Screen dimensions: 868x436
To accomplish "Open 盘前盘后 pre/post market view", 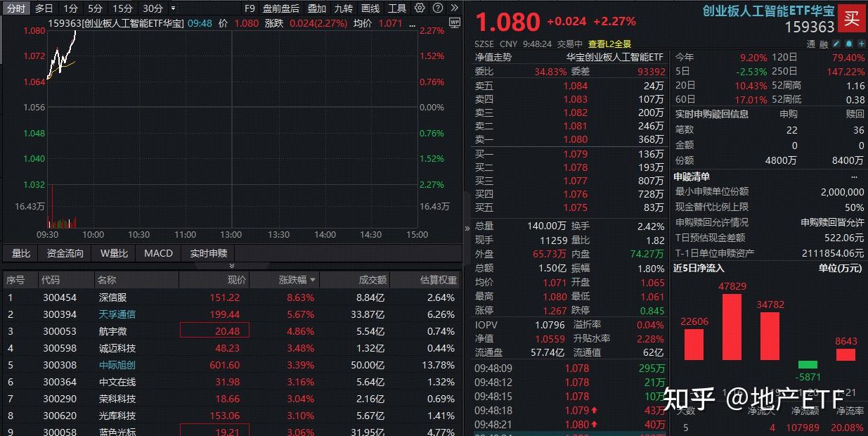I will 280,8.
